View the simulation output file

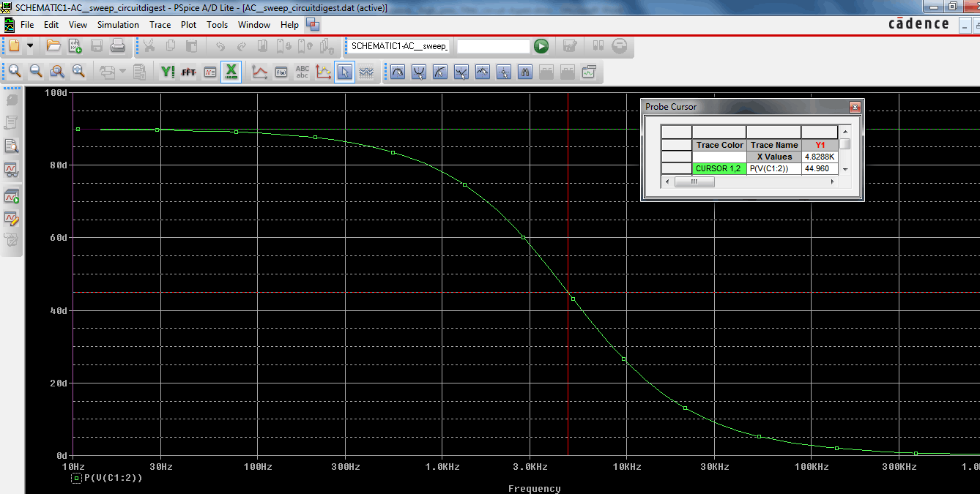point(138,72)
